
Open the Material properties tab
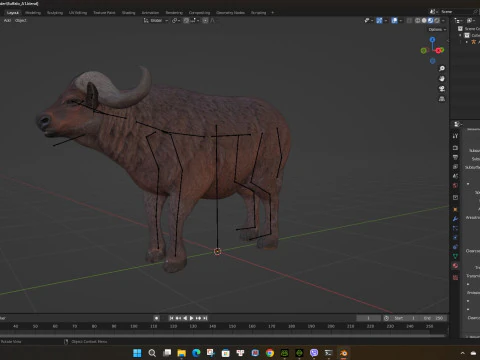[455, 266]
